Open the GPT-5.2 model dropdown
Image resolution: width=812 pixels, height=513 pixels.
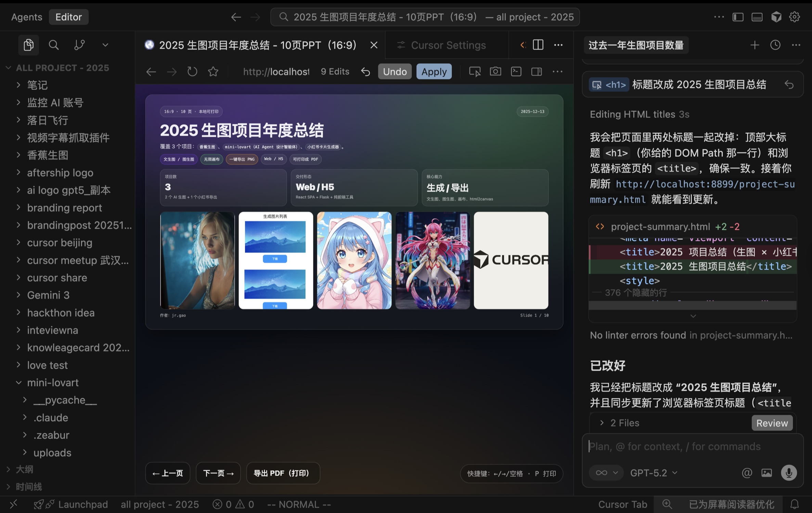coord(653,473)
